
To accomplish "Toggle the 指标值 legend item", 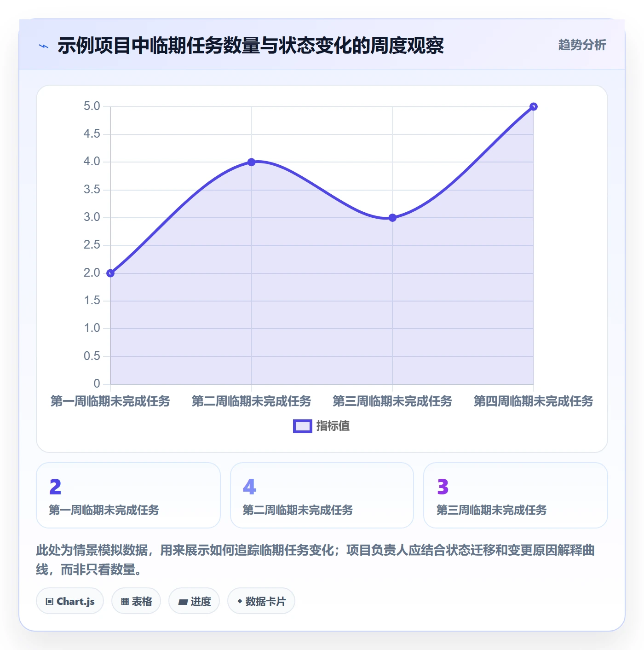I will pyautogui.click(x=322, y=426).
